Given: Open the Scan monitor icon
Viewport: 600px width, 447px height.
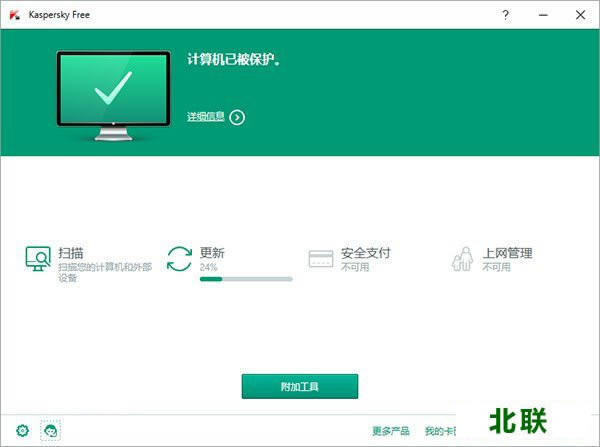Looking at the screenshot, I should tap(38, 259).
